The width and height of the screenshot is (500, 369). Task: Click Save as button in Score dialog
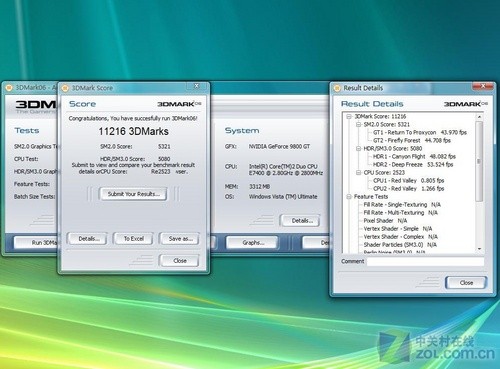[x=179, y=239]
